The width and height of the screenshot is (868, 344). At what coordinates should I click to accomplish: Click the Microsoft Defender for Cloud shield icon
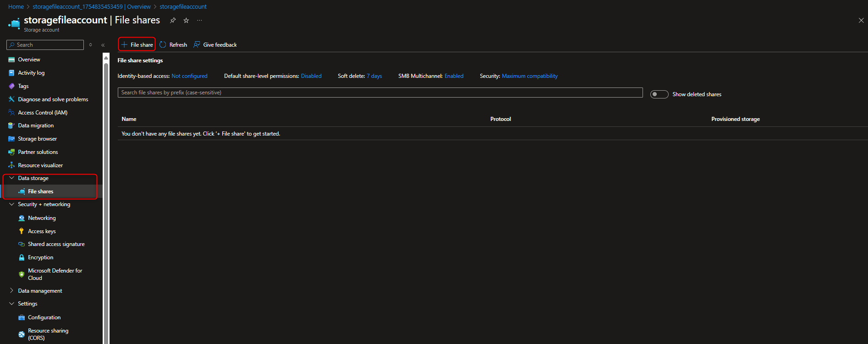point(22,274)
